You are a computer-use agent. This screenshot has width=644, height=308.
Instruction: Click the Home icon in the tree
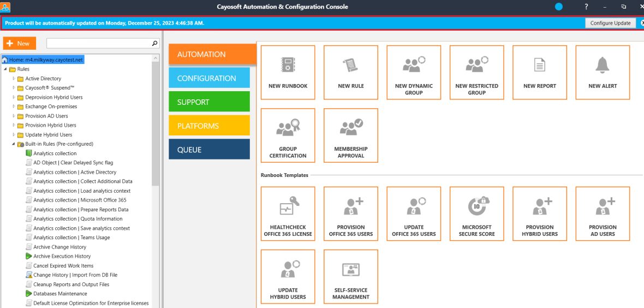5,60
